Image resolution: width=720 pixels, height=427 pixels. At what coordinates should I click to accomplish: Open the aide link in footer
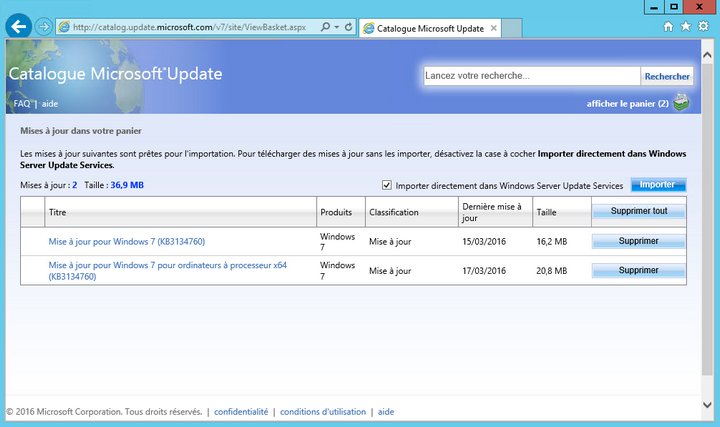coord(386,412)
